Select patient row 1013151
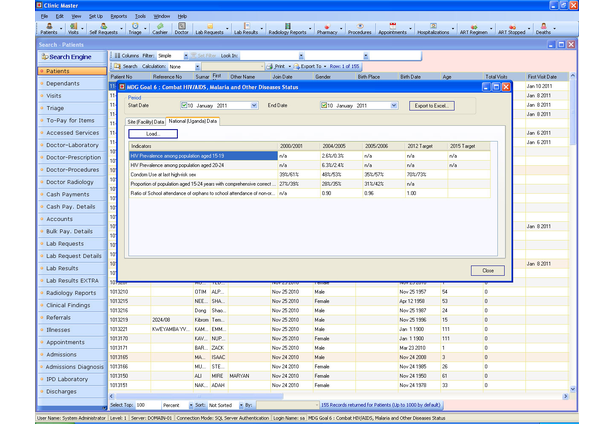615x424 pixels. coord(338,385)
